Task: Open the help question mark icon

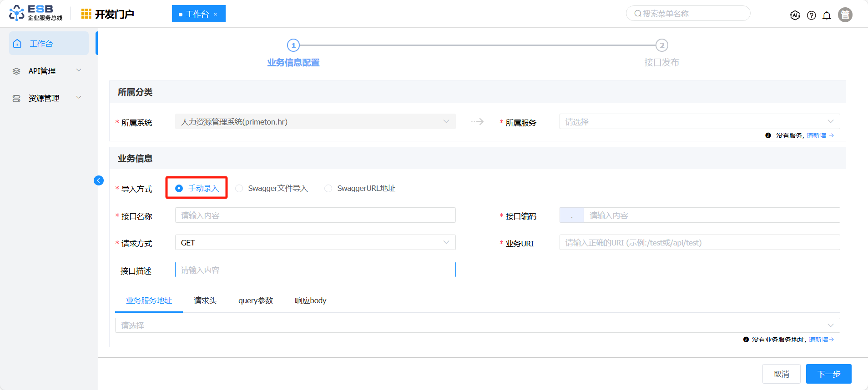Action: [811, 15]
